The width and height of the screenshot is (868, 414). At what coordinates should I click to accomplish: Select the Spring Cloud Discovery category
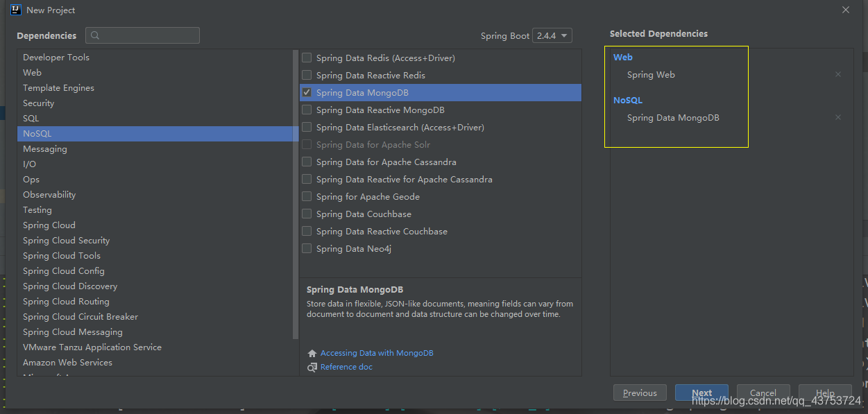tap(69, 286)
